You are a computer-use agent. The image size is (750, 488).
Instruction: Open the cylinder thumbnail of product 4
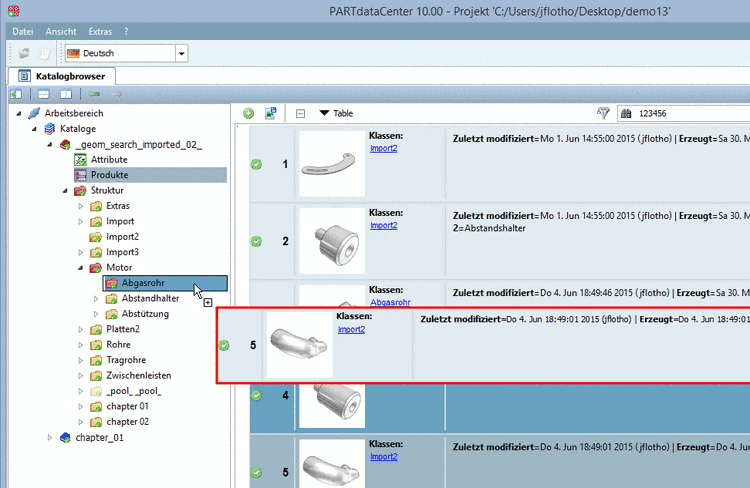pyautogui.click(x=332, y=405)
